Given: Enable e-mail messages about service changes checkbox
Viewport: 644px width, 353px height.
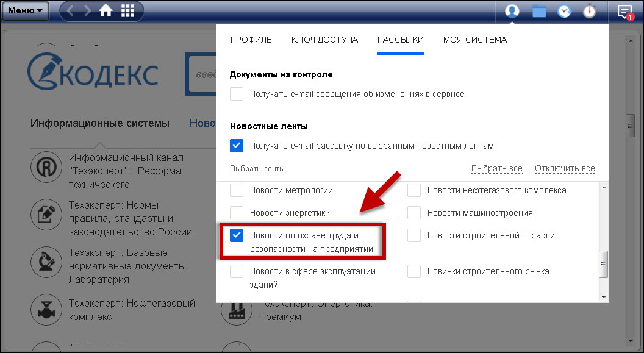Looking at the screenshot, I should click(x=237, y=94).
